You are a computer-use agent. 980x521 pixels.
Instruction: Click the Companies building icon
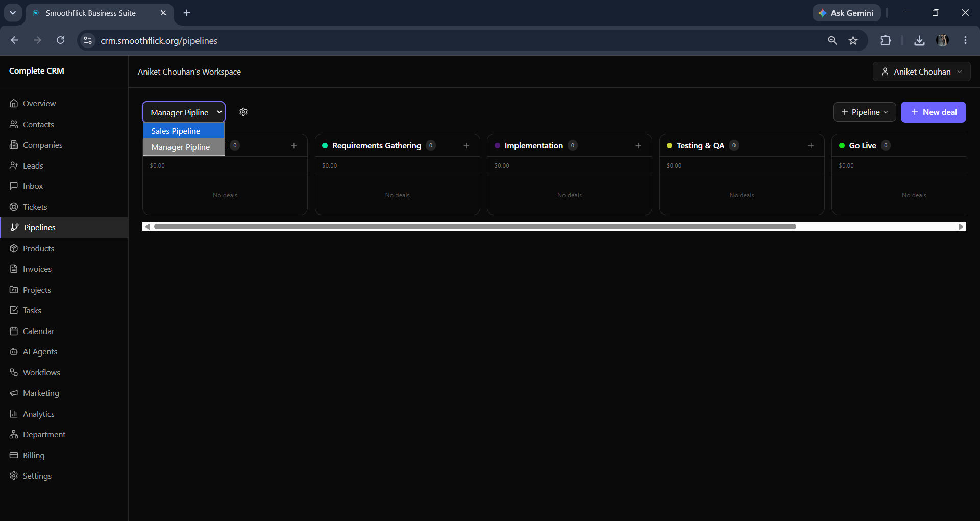click(x=14, y=145)
